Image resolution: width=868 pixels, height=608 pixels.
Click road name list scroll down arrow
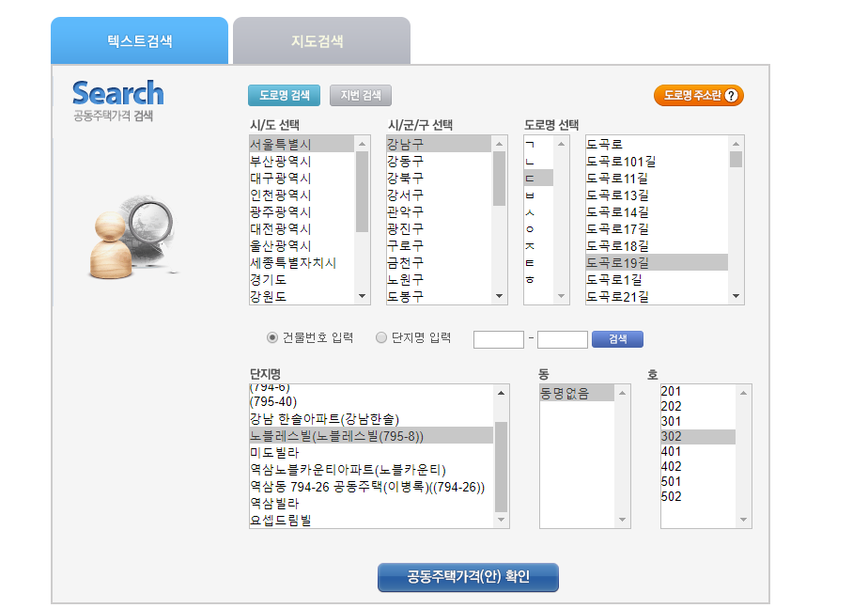[x=736, y=296]
